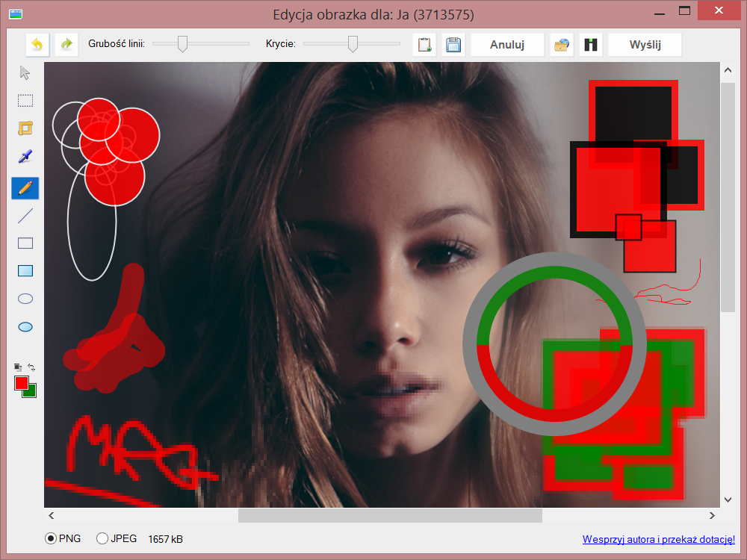Click the floppy disk save icon

[453, 45]
